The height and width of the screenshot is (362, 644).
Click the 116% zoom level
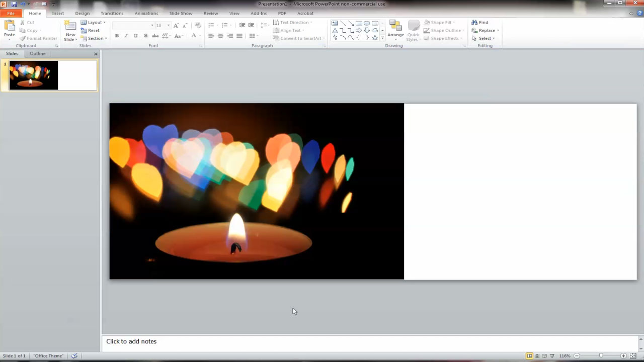tap(565, 356)
